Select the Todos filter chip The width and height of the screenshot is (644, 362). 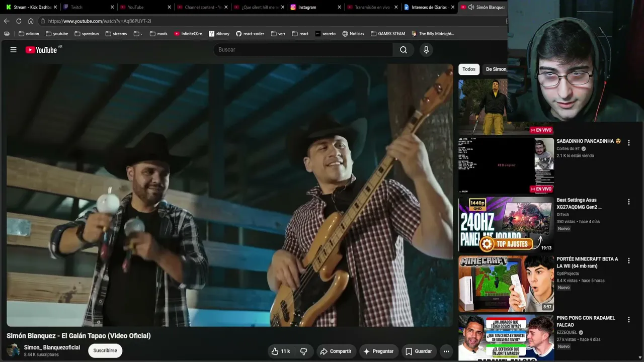click(469, 69)
